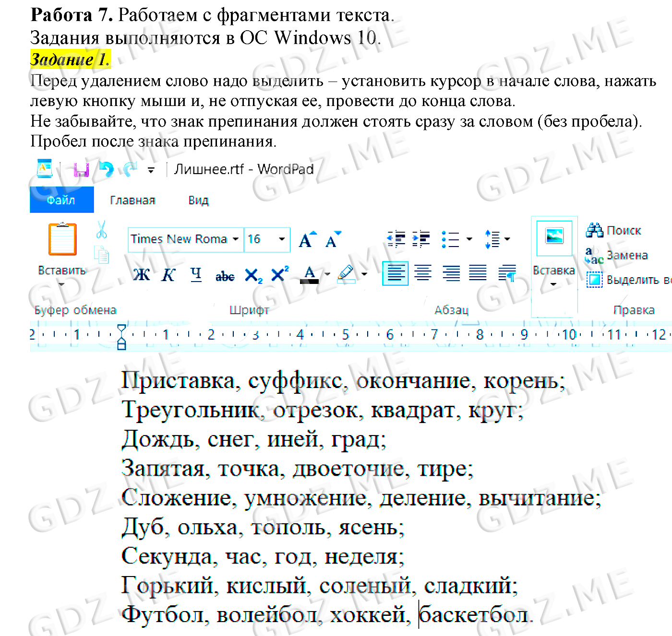672x636 pixels.
Task: Open the Файл menu tab
Action: click(61, 200)
